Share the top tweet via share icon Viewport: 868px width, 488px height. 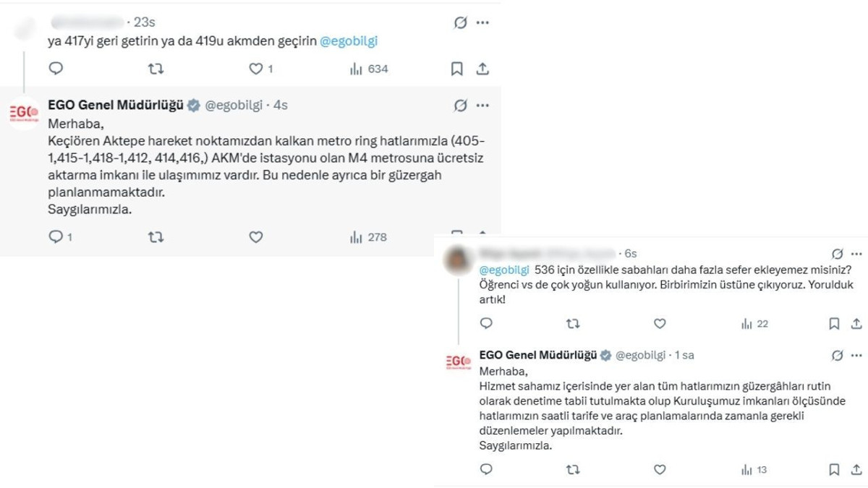coord(483,69)
